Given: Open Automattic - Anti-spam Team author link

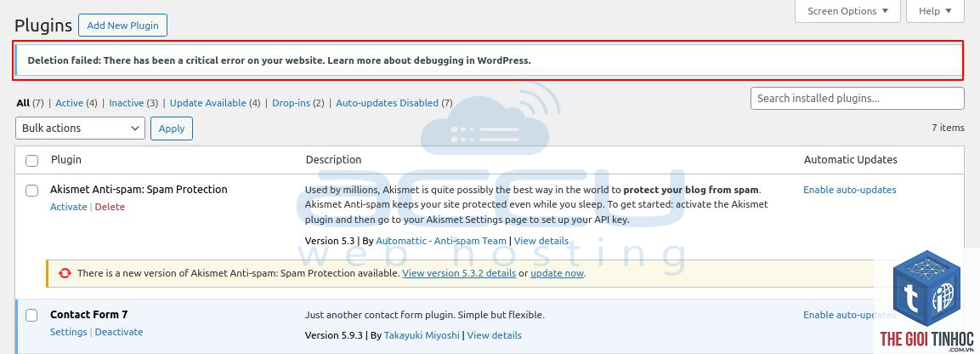Looking at the screenshot, I should pyautogui.click(x=441, y=241).
